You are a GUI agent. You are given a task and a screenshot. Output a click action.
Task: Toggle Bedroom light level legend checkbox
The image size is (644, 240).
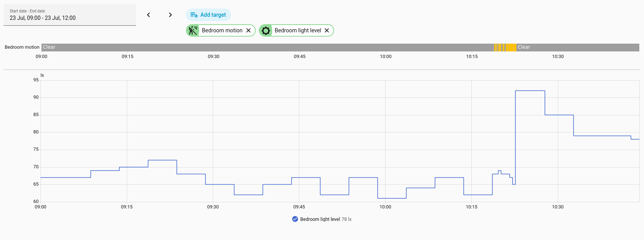pos(295,219)
